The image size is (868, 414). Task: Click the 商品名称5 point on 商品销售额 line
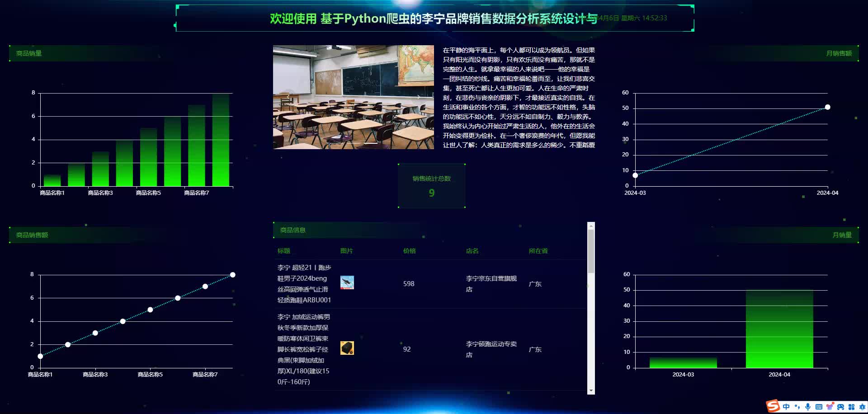tap(150, 310)
